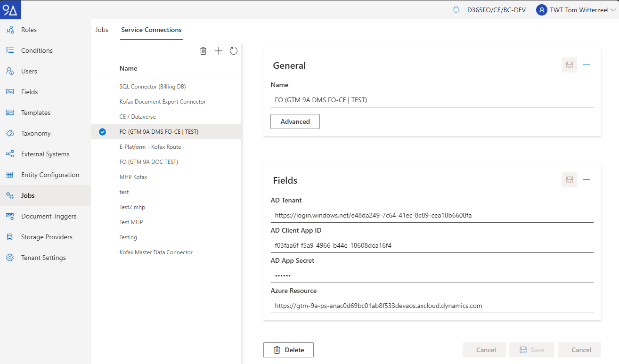Screen dimensions: 619x364
Task: Open Storage Providers page
Action: coord(45,237)
